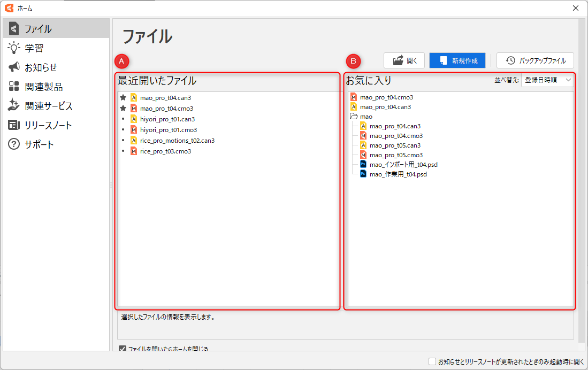Select the ファイル tab in sidebar

click(56, 29)
